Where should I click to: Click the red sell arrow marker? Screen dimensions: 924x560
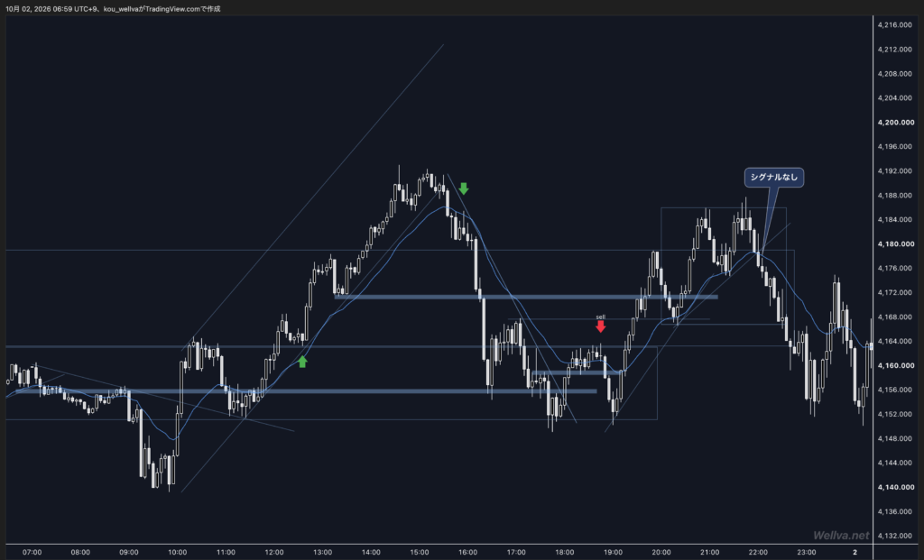click(x=600, y=326)
